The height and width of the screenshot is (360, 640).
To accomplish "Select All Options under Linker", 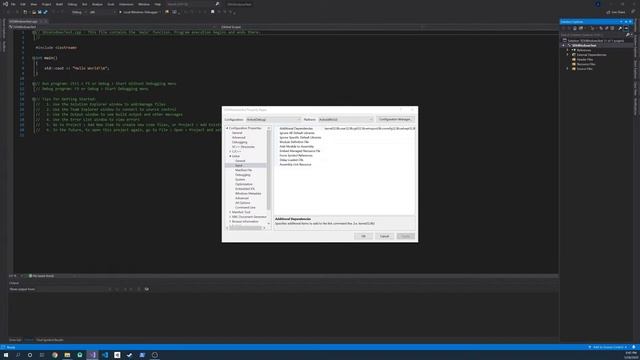I will (x=242, y=203).
